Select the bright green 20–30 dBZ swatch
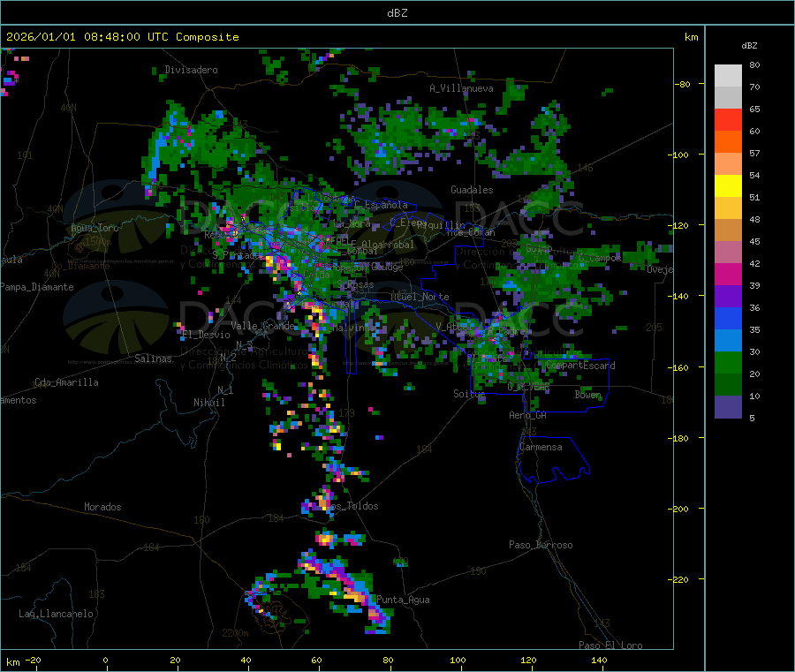This screenshot has height=672, width=795. pos(728,362)
